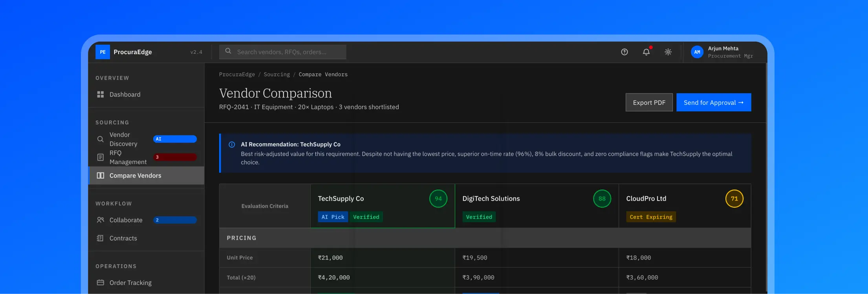This screenshot has width=868, height=294.
Task: Click total ₹3,90,000 cell
Action: click(537, 278)
